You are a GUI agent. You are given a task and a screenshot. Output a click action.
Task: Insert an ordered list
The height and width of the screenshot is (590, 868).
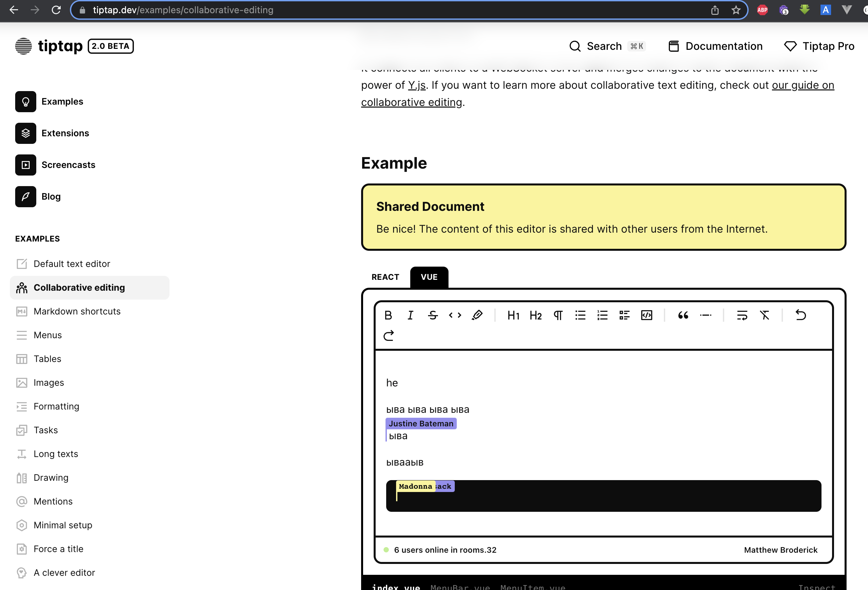tap(602, 315)
